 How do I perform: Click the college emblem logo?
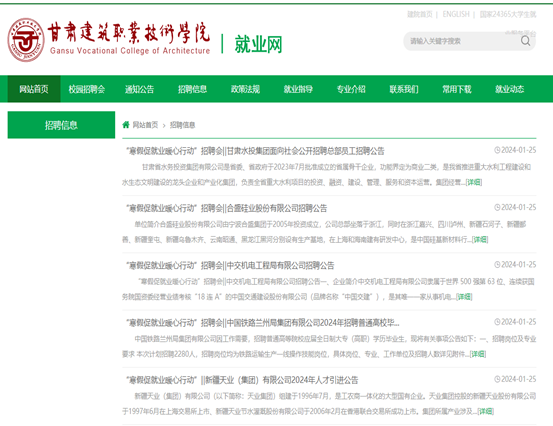26,40
